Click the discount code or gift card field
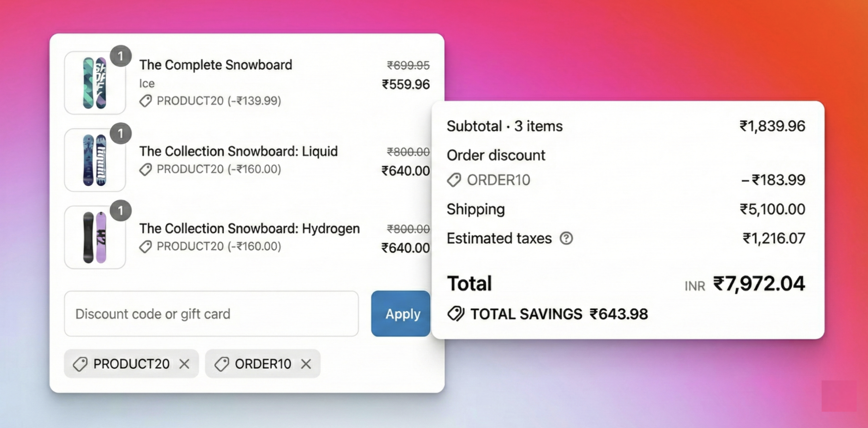Viewport: 868px width, 428px height. click(x=212, y=314)
